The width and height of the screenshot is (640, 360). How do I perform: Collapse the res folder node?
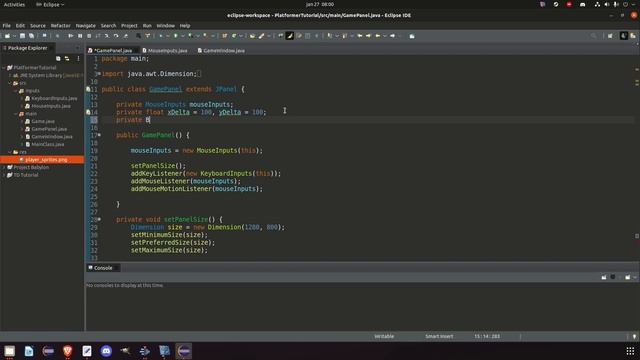(x=10, y=152)
